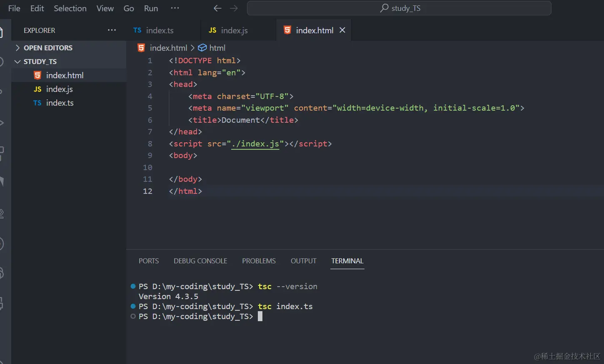Click the command marker dot beside tsc --version

[x=133, y=286]
